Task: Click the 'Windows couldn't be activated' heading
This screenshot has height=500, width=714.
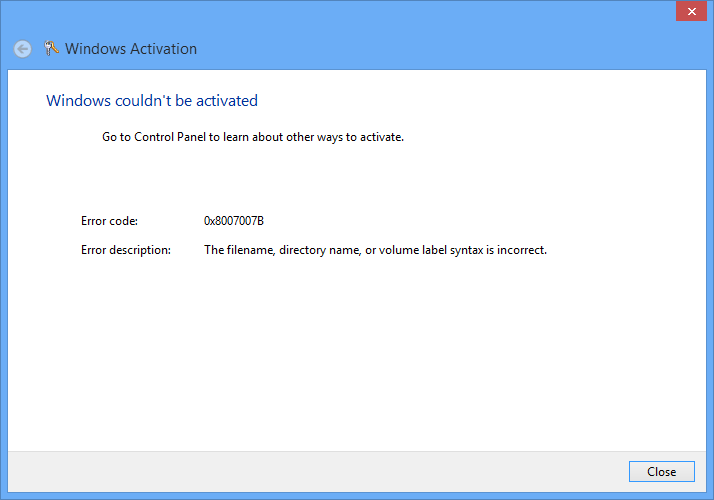Action: [152, 101]
